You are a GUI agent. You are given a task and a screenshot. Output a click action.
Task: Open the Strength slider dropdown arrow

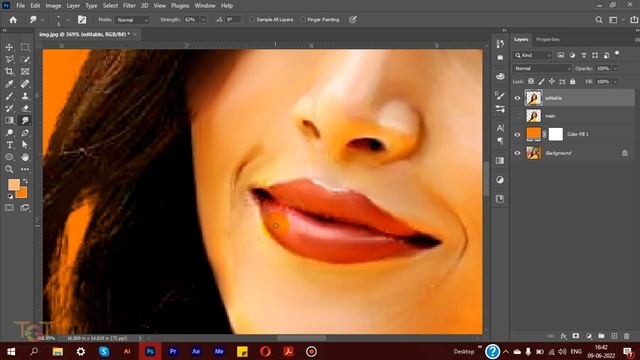point(203,20)
